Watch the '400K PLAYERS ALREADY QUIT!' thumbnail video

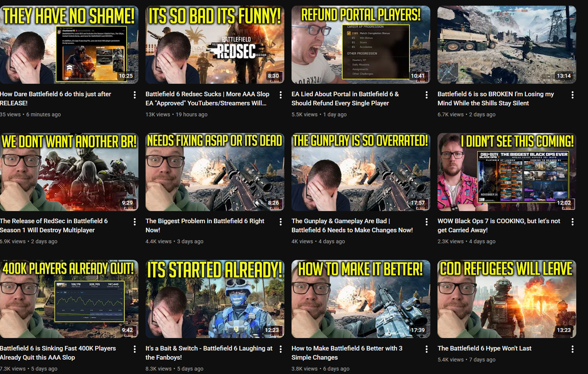[69, 299]
